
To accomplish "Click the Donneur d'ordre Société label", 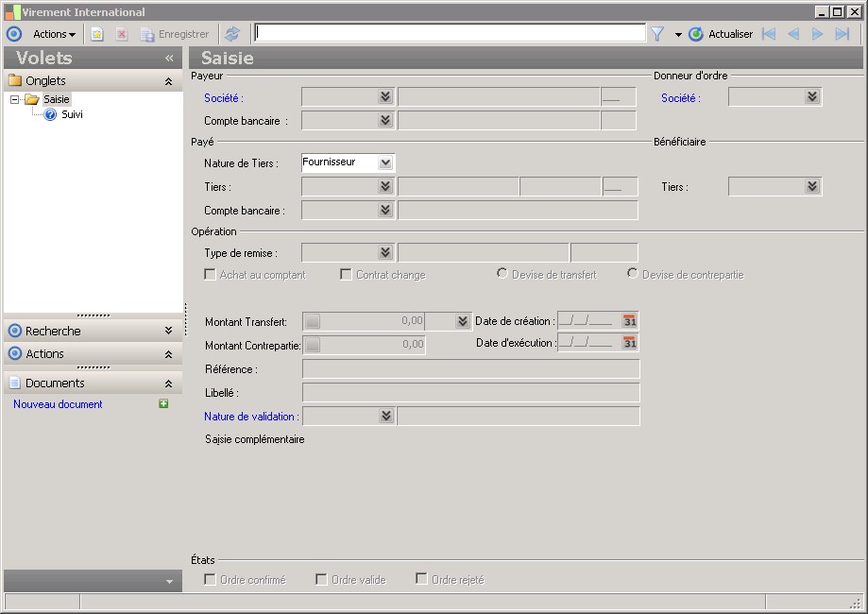I will [681, 98].
